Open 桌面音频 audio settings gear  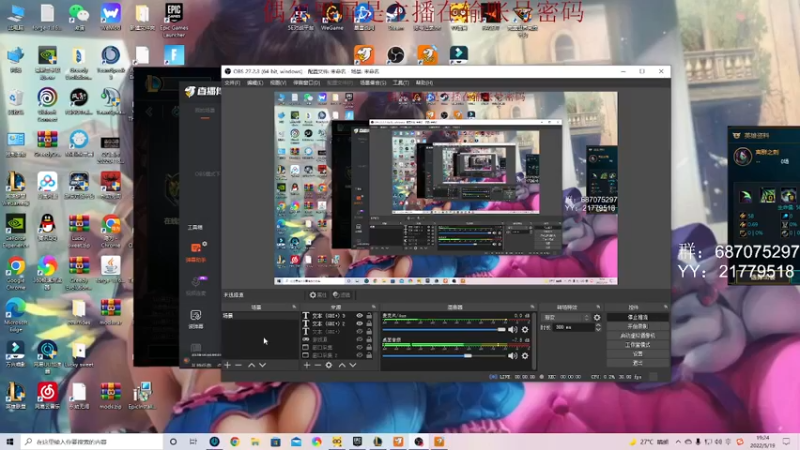point(525,356)
